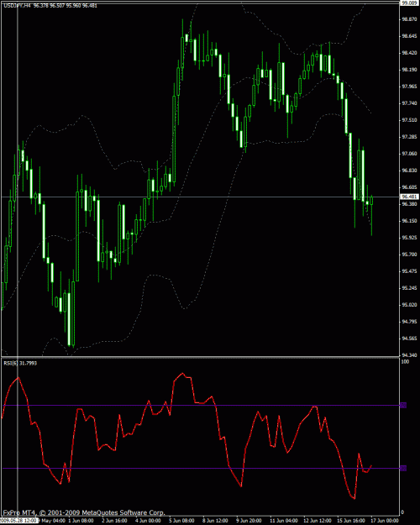Click the 97.060 price scale value

409,154
